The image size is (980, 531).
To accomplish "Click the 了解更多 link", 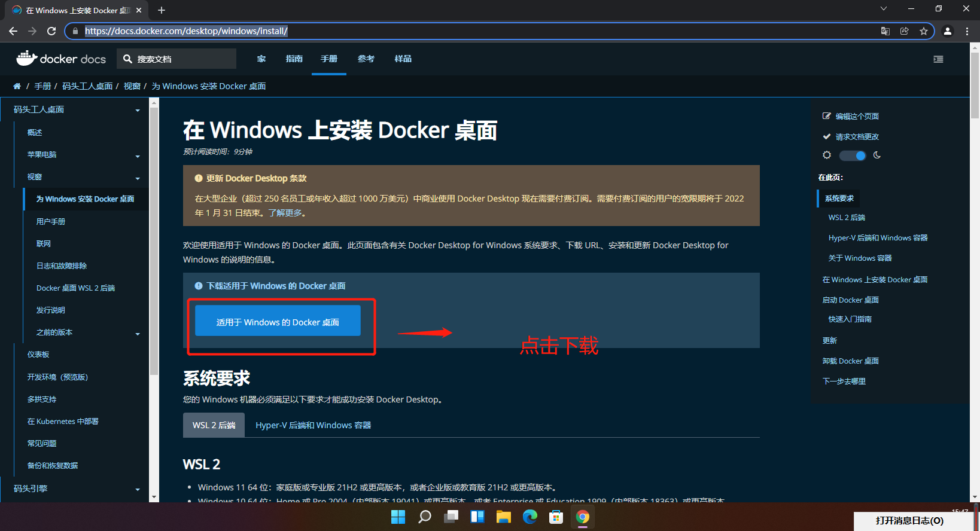I will click(x=285, y=213).
